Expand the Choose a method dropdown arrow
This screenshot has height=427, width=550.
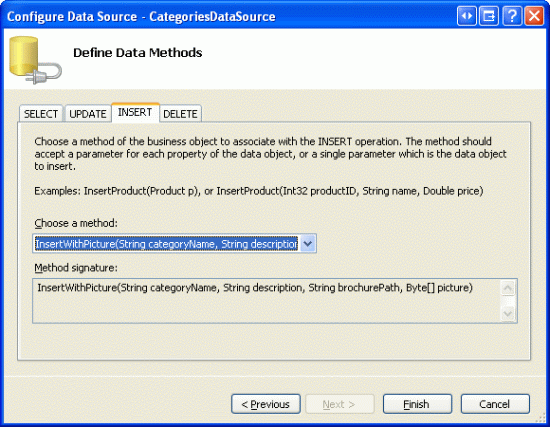pyautogui.click(x=308, y=243)
